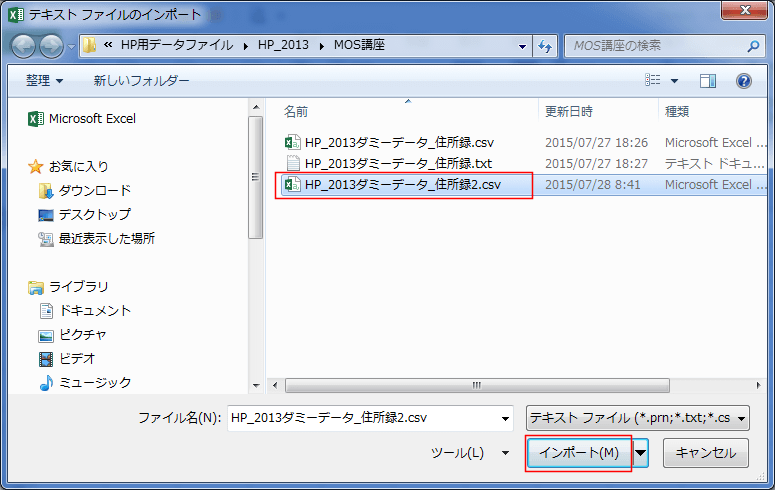The width and height of the screenshot is (775, 490).
Task: Open the ファイル名 dropdown arrow
Action: click(x=505, y=418)
